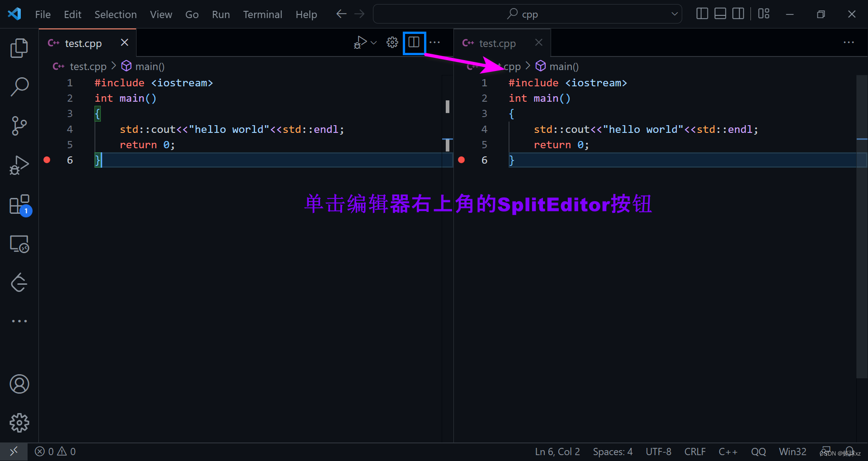Change CRLF line ending setting
The image size is (868, 461).
click(695, 452)
